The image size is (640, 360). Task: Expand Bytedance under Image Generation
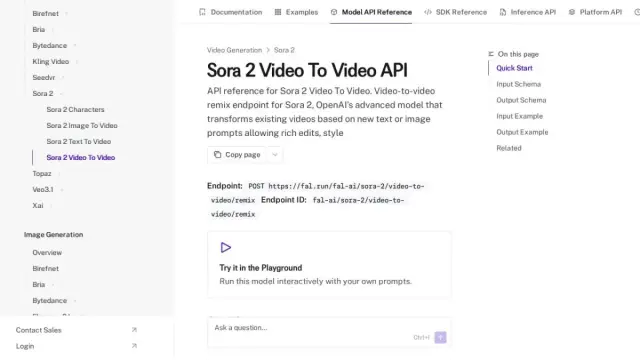[49, 300]
